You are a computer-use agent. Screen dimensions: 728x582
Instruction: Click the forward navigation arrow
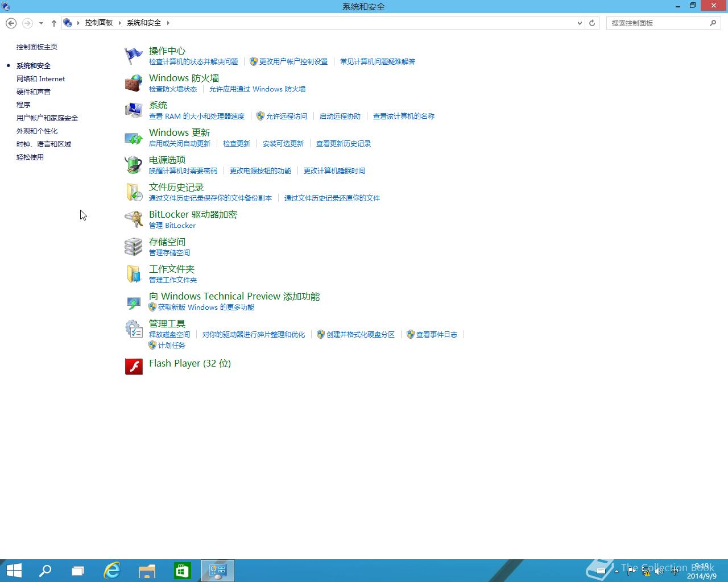[27, 23]
